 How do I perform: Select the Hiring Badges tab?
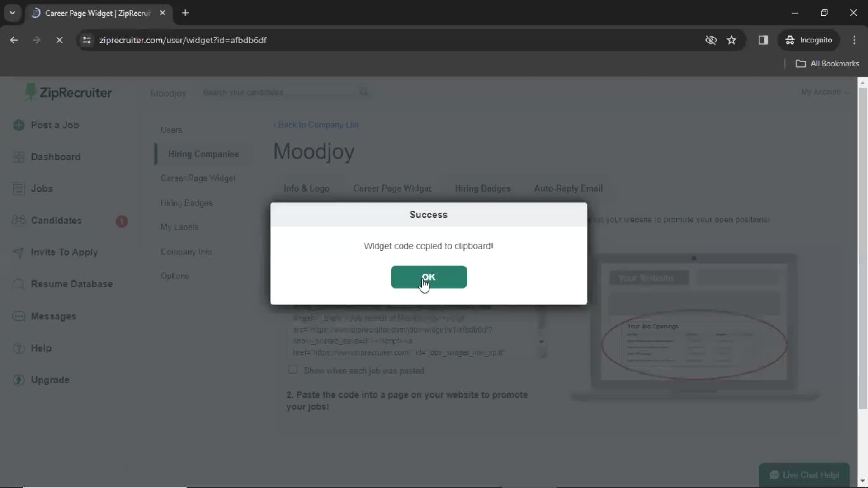[x=482, y=188]
